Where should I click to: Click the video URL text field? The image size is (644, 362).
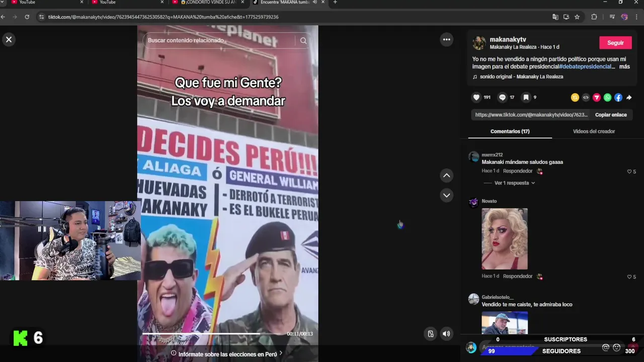pos(531,115)
